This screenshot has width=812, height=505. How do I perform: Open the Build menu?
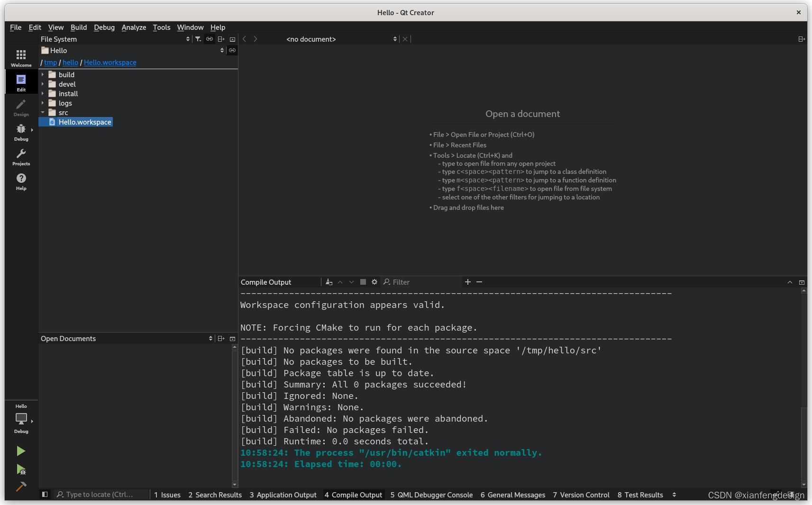tap(79, 27)
